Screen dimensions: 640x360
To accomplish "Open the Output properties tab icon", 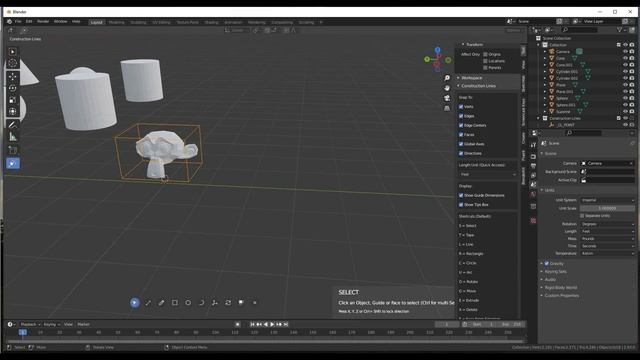I will point(533,166).
